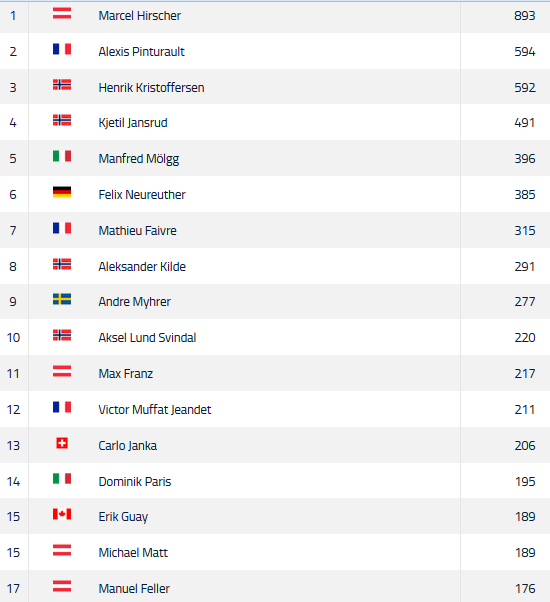Click the 893 points value
The width and height of the screenshot is (550, 602).
(525, 16)
